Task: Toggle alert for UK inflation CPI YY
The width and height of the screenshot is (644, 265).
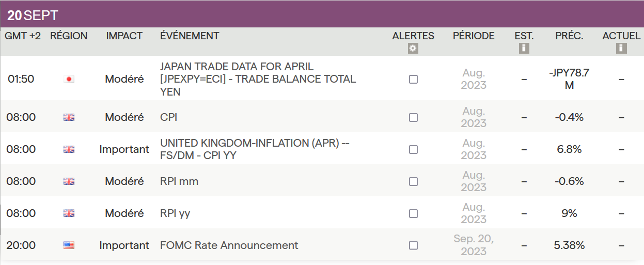Action: click(413, 149)
